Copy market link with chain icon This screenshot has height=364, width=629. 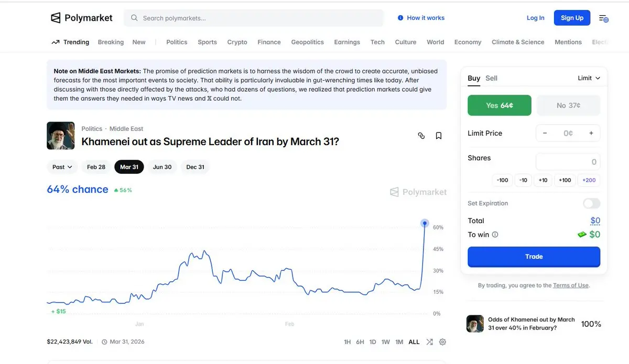[x=421, y=136]
